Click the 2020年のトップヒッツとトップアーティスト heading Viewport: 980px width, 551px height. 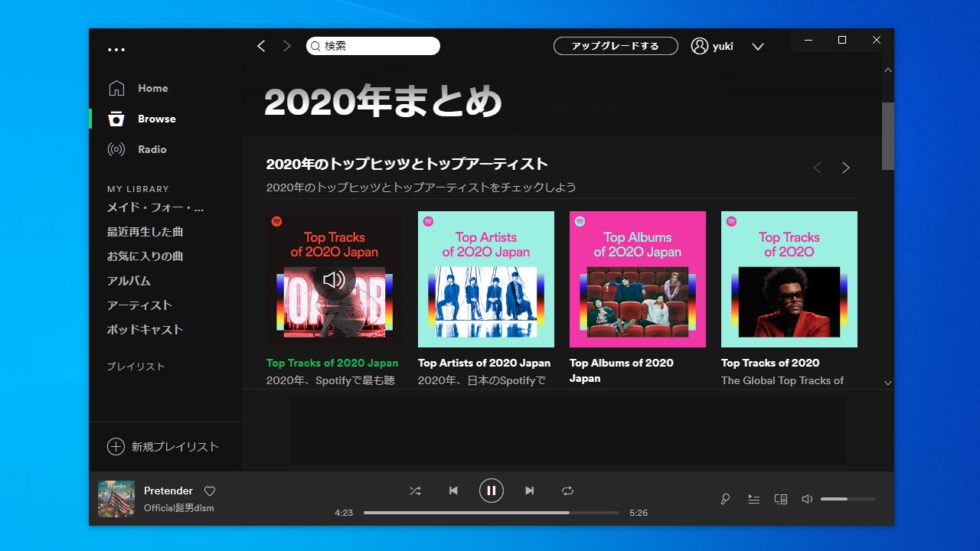click(407, 164)
